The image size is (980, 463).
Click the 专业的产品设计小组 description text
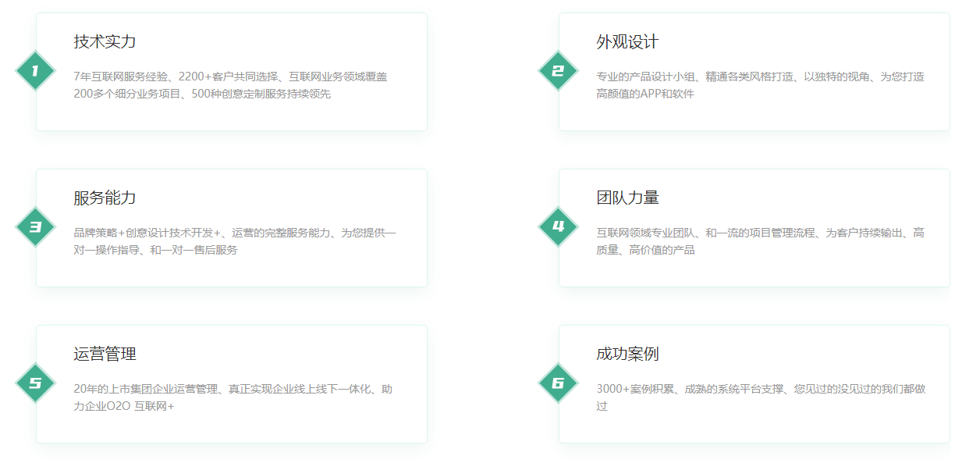[x=760, y=77]
